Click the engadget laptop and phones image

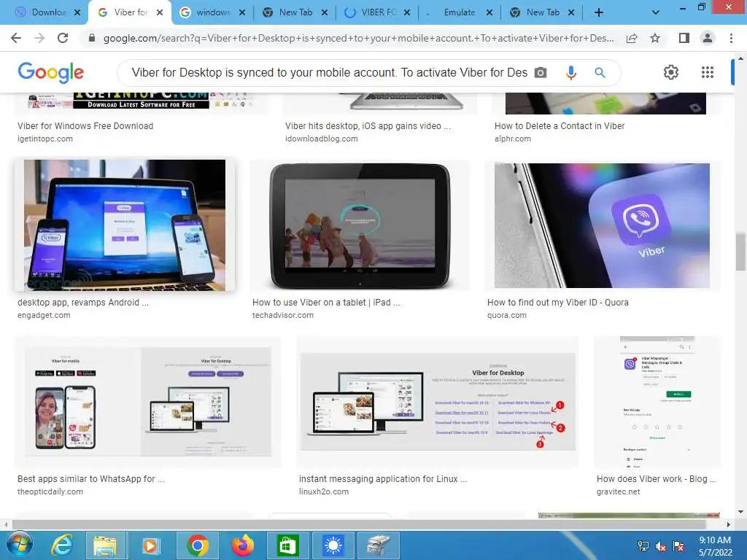point(124,225)
